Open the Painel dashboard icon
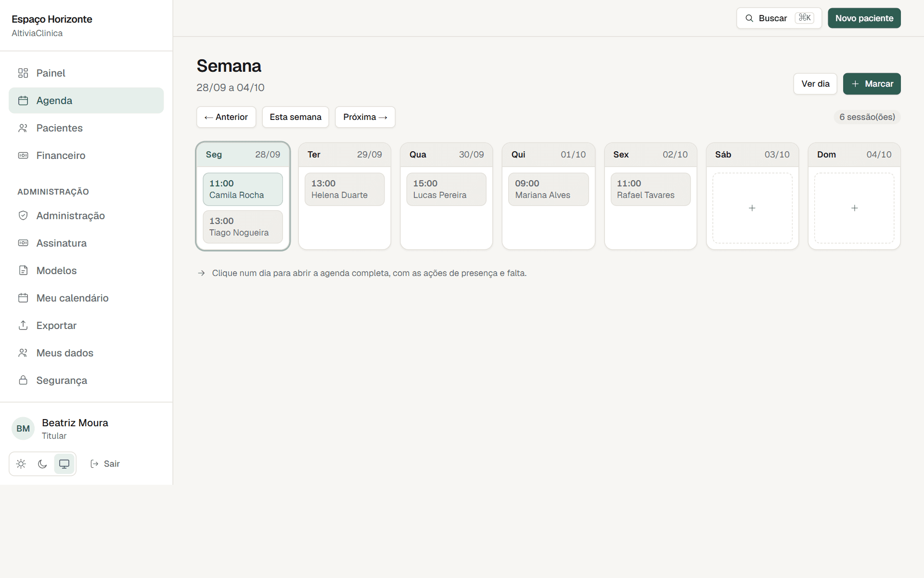The image size is (924, 578). click(x=23, y=73)
